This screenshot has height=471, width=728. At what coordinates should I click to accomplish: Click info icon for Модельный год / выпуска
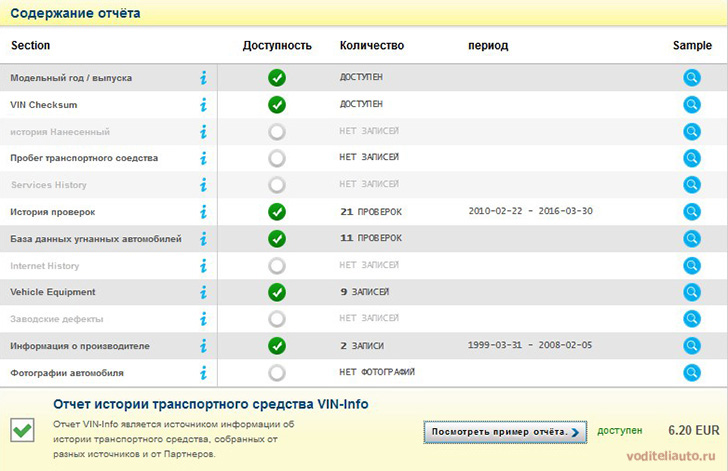pos(203,77)
